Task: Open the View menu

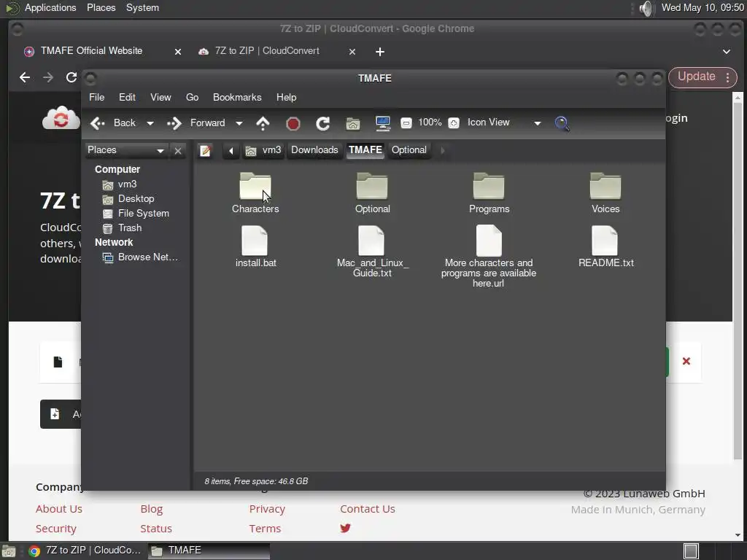Action: click(160, 97)
